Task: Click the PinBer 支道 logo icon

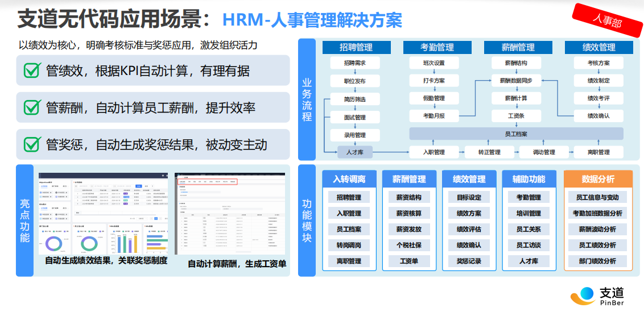Action: point(583,296)
